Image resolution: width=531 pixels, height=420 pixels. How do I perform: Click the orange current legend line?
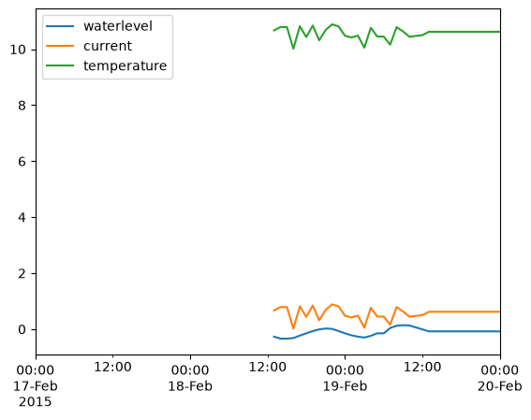(60, 46)
